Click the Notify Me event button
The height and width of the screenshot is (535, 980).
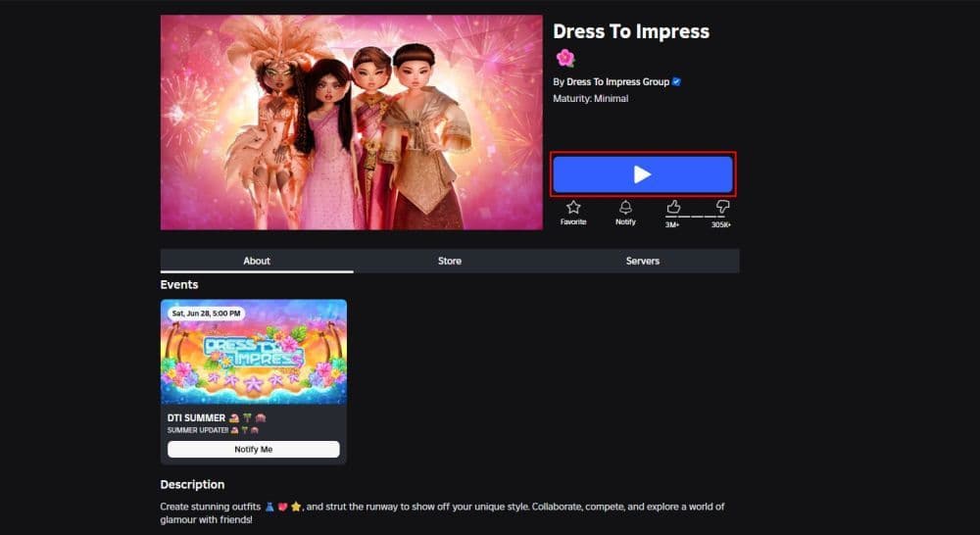pos(254,449)
